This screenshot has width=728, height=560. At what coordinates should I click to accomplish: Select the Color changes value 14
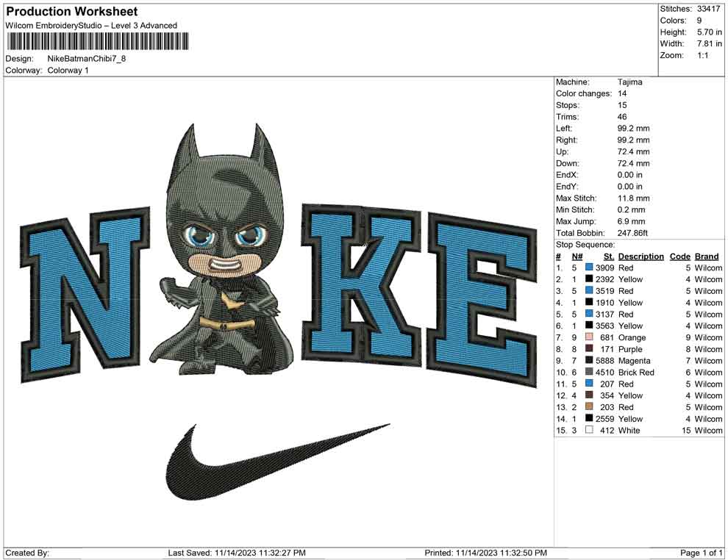pyautogui.click(x=622, y=94)
